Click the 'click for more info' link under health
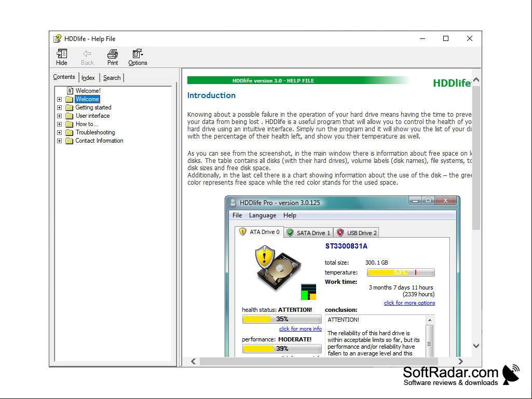Viewport: 532px width, 399px height. [x=301, y=328]
